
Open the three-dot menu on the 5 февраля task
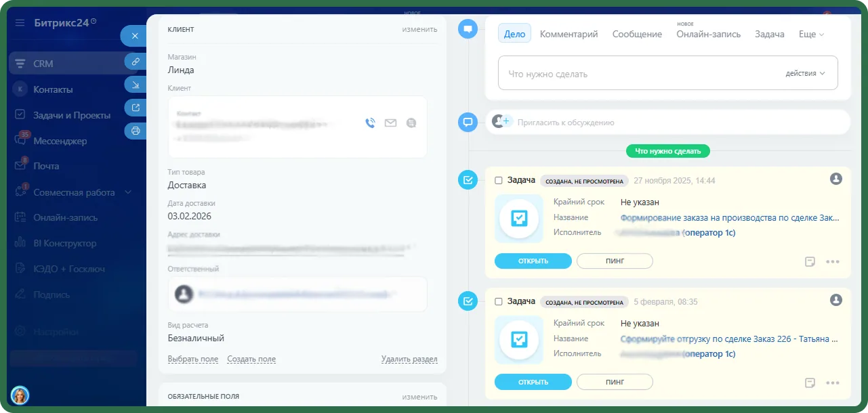click(x=833, y=383)
